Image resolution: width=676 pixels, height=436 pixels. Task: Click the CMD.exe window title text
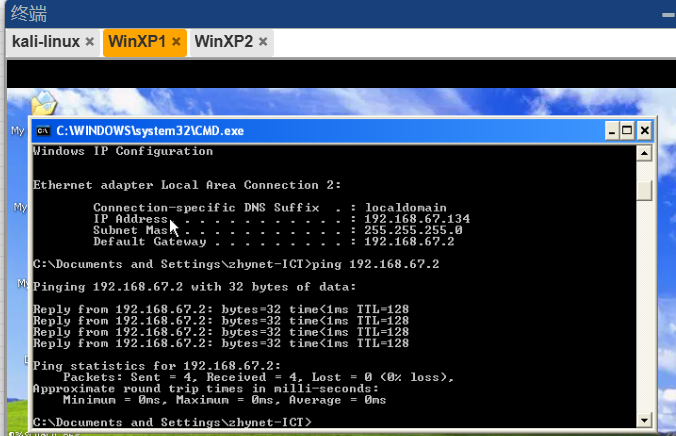click(x=150, y=131)
